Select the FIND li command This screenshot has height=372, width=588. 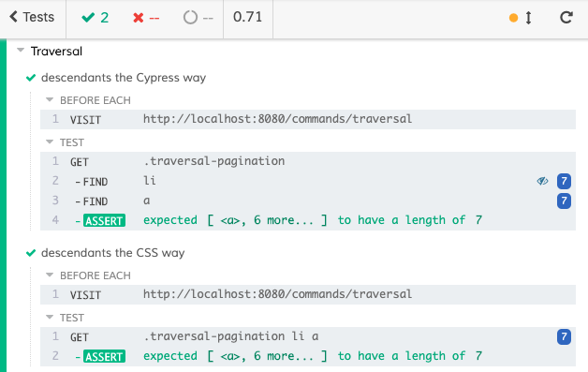click(x=308, y=181)
